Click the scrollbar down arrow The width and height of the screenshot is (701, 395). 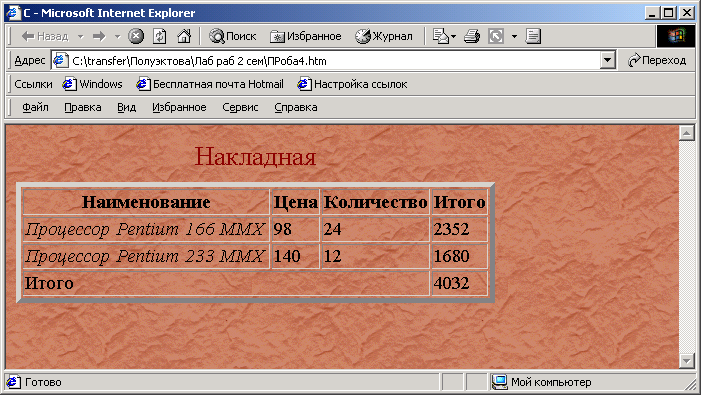[687, 360]
